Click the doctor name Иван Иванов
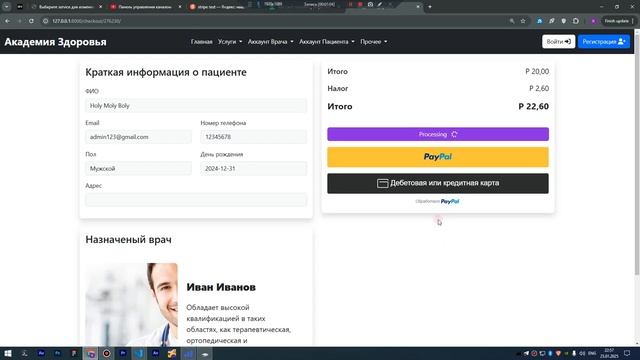This screenshot has height=360, width=640. (221, 287)
